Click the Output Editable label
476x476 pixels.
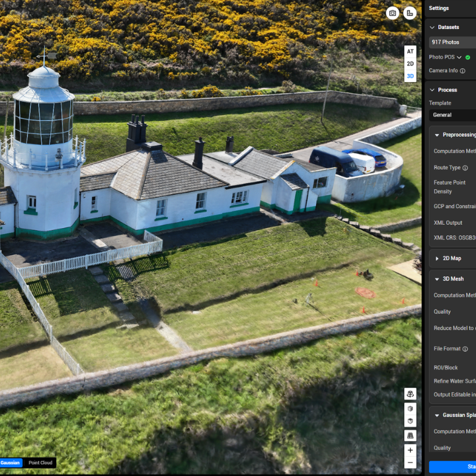(454, 395)
